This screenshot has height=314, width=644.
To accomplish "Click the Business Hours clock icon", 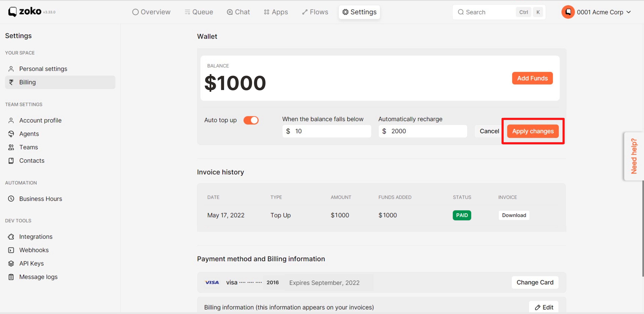I will (x=11, y=199).
